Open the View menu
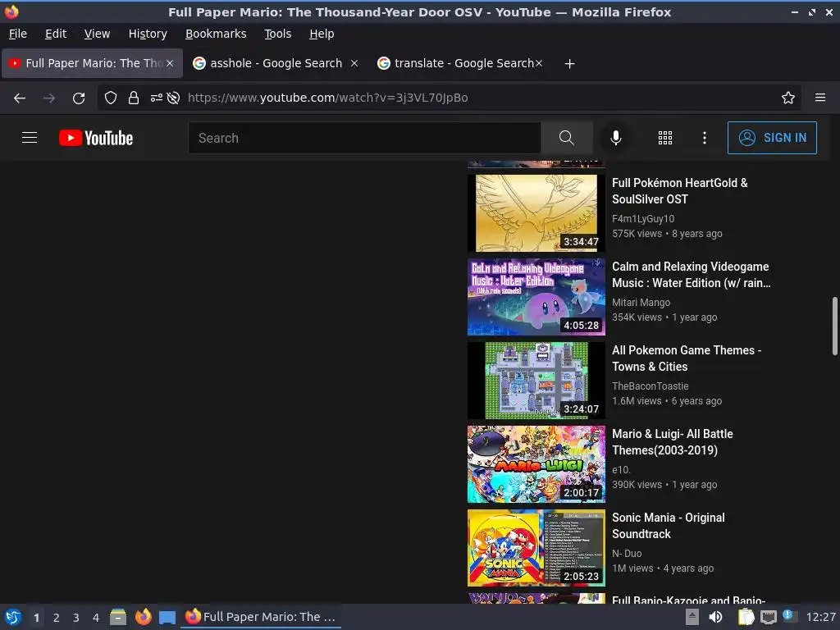840x630 pixels. pos(97,34)
